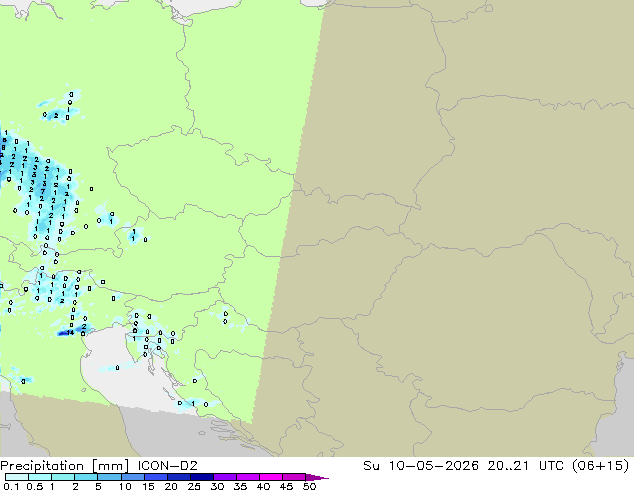
Task: Click the legend value '0.5'
Action: [35, 486]
